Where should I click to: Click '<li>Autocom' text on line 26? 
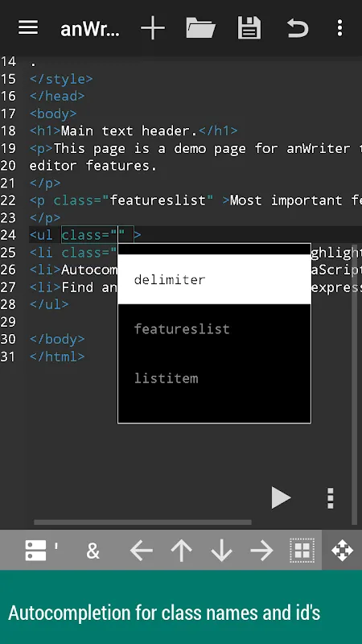(73, 270)
